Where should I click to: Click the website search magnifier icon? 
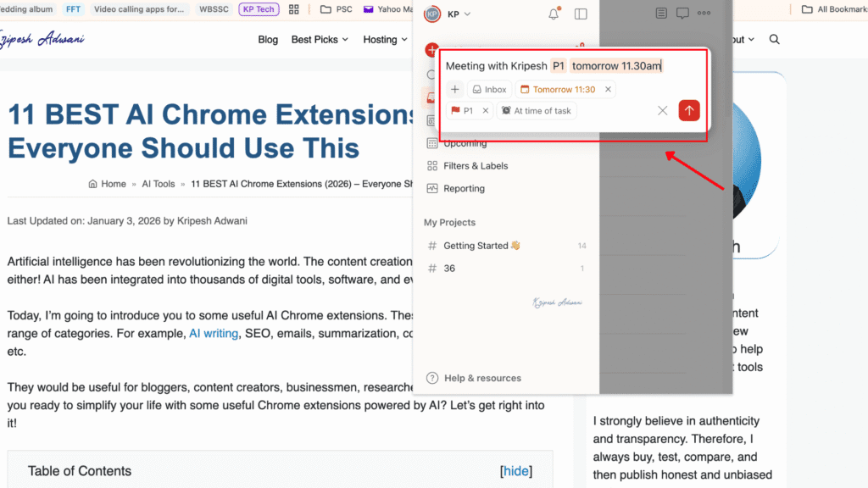coord(775,39)
